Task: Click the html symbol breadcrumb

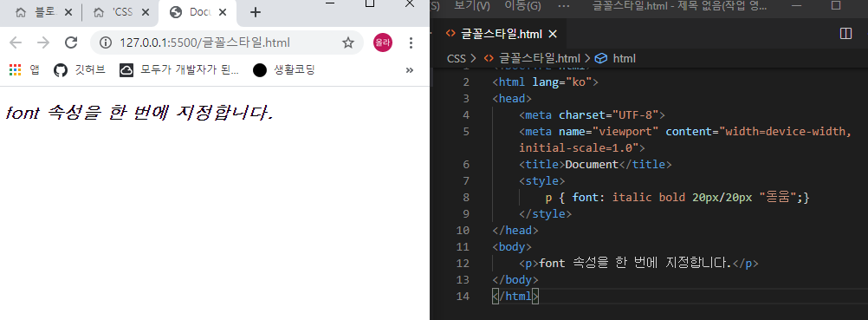Action: [616, 58]
